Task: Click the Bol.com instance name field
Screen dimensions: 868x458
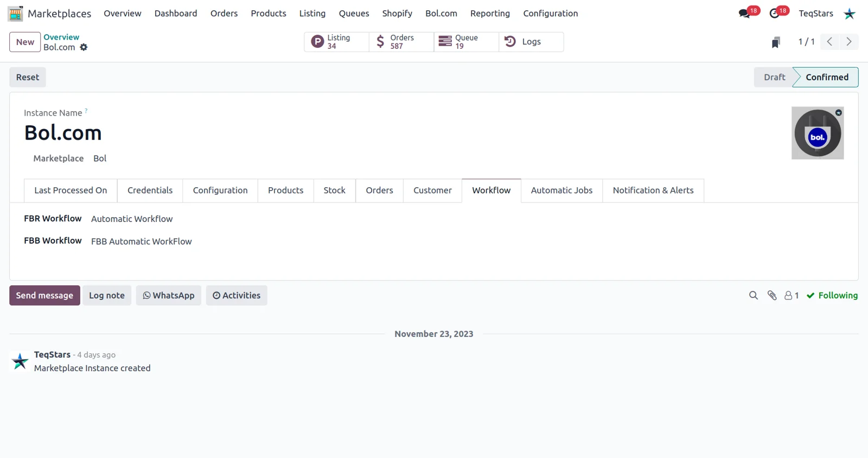Action: point(63,133)
